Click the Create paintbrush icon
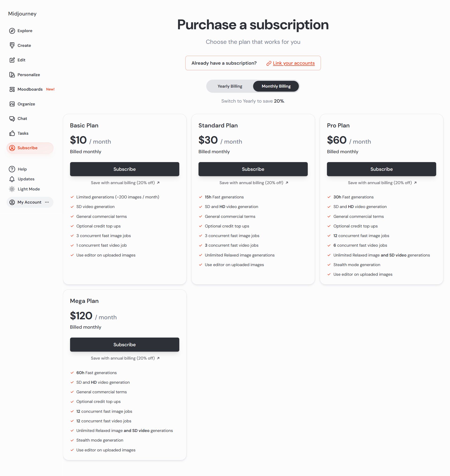This screenshot has width=450, height=476. point(12,45)
